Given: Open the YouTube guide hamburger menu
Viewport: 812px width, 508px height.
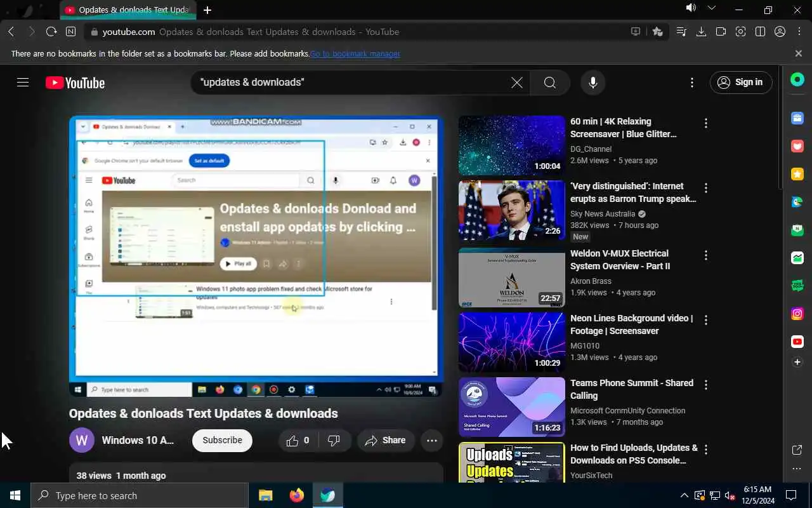Looking at the screenshot, I should tap(23, 83).
